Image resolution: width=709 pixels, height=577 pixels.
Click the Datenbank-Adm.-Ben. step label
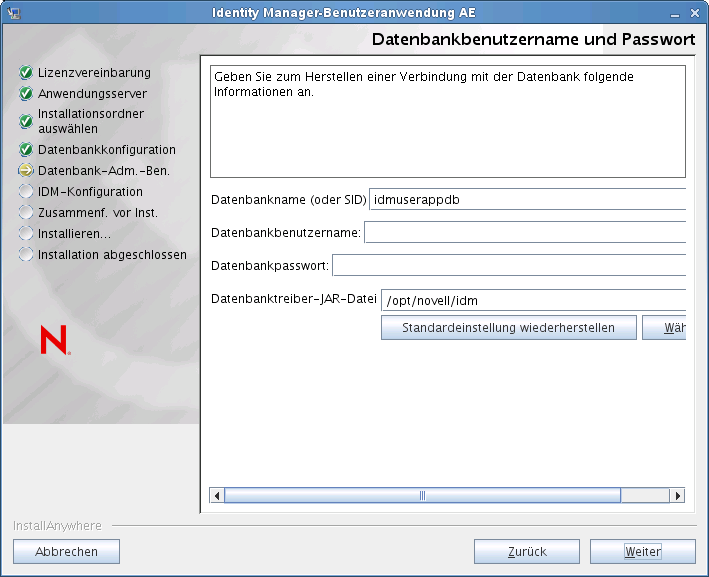[x=104, y=170]
